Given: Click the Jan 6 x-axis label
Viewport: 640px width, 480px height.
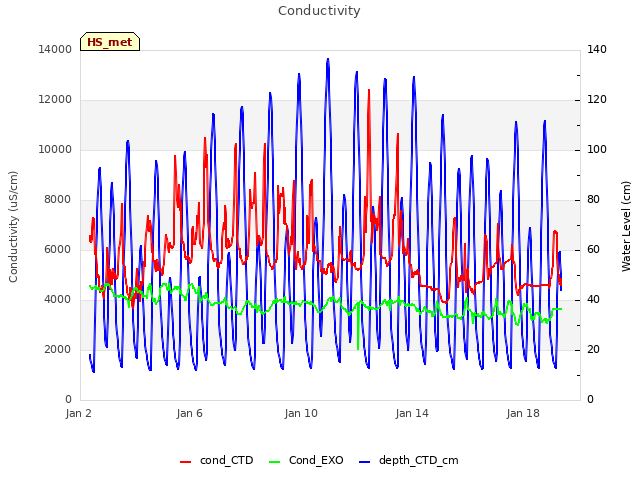Looking at the screenshot, I should [189, 413].
